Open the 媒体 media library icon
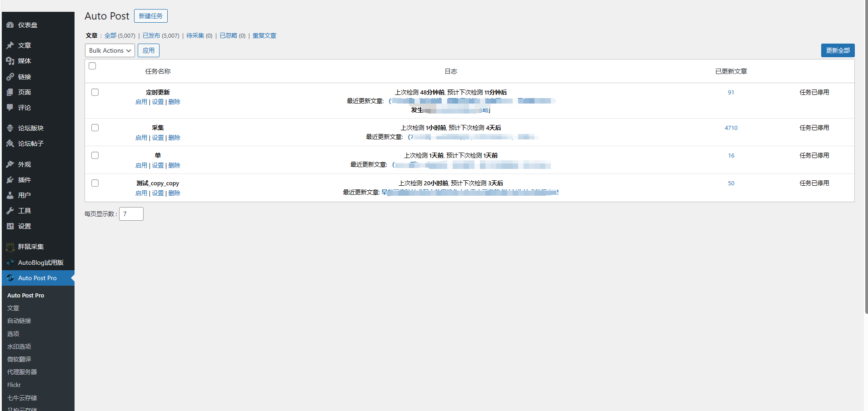The width and height of the screenshot is (868, 411). (10, 60)
